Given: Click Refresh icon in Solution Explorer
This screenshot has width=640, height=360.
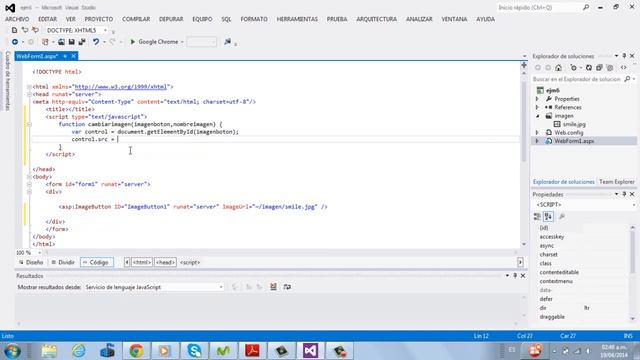Looking at the screenshot, I should 589,68.
